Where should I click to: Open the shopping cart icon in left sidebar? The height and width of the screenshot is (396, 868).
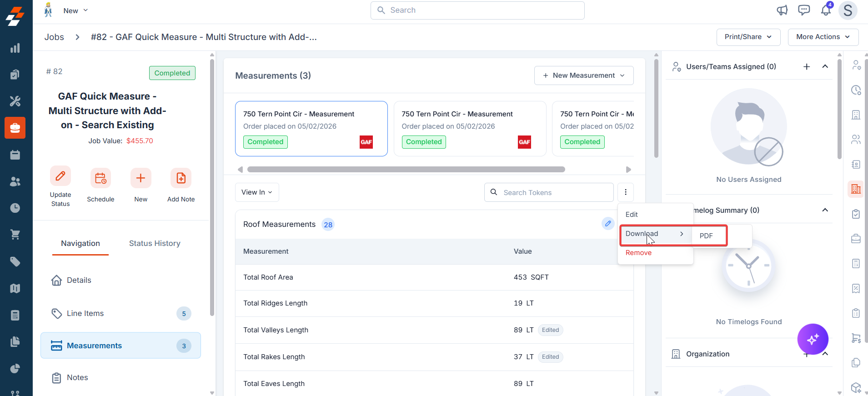(x=15, y=235)
